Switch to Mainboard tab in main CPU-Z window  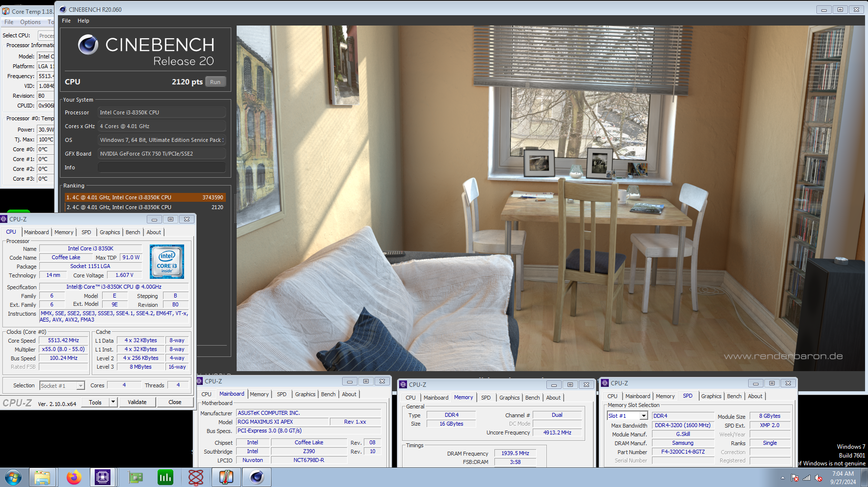pyautogui.click(x=36, y=232)
